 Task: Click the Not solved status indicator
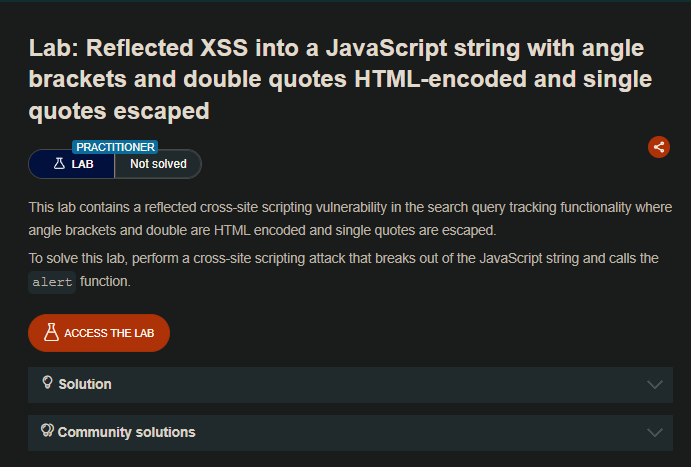click(x=158, y=164)
